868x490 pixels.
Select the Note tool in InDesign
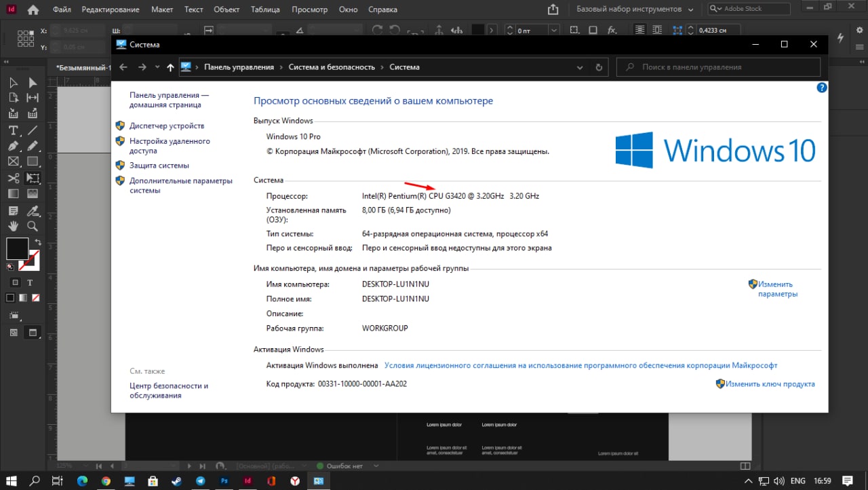[x=13, y=210]
